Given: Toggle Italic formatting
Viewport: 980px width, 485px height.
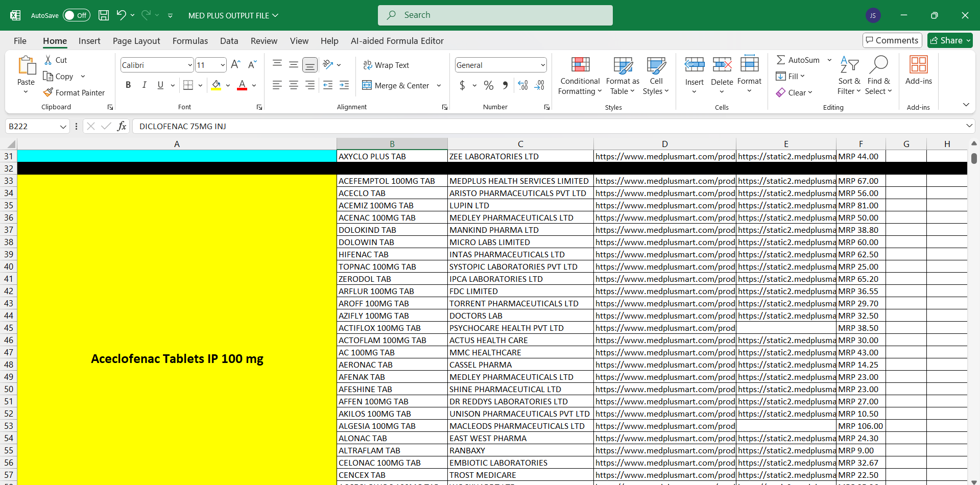Looking at the screenshot, I should pos(145,85).
